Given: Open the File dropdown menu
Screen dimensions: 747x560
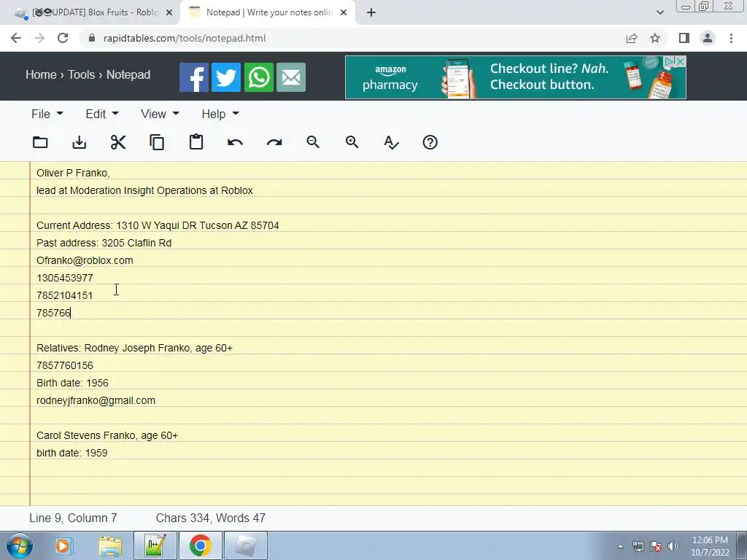Looking at the screenshot, I should click(47, 114).
